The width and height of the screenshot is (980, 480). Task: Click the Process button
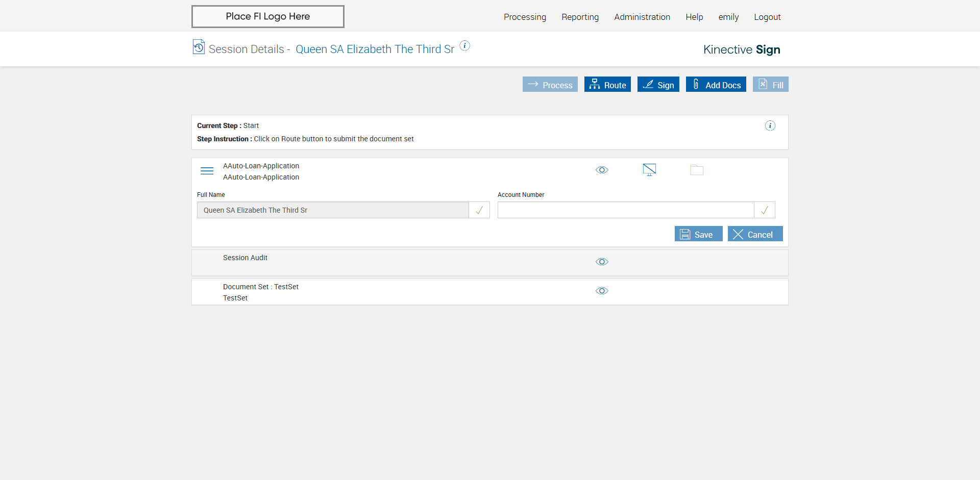[x=550, y=84]
